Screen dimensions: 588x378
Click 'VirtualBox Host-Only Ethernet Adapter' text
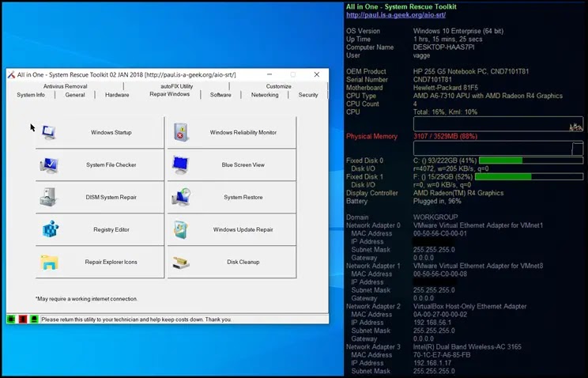(x=470, y=306)
